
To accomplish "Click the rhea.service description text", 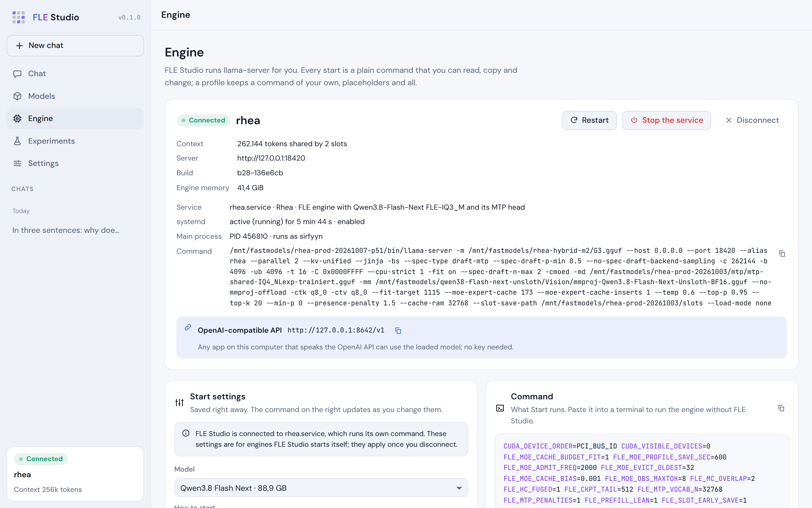I will pos(377,207).
